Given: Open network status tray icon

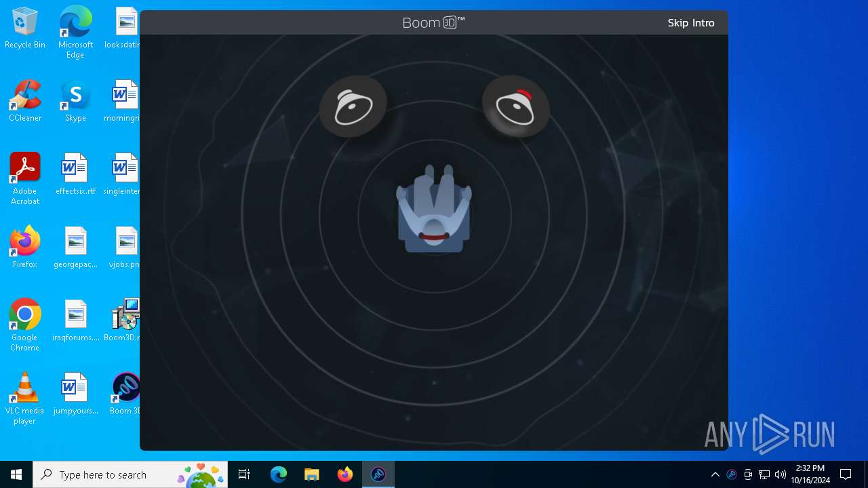Looking at the screenshot, I should (764, 474).
